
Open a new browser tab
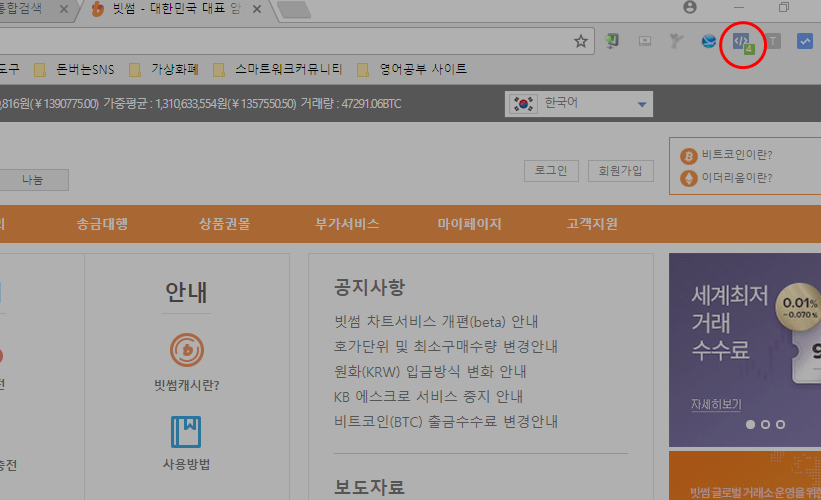click(x=294, y=10)
